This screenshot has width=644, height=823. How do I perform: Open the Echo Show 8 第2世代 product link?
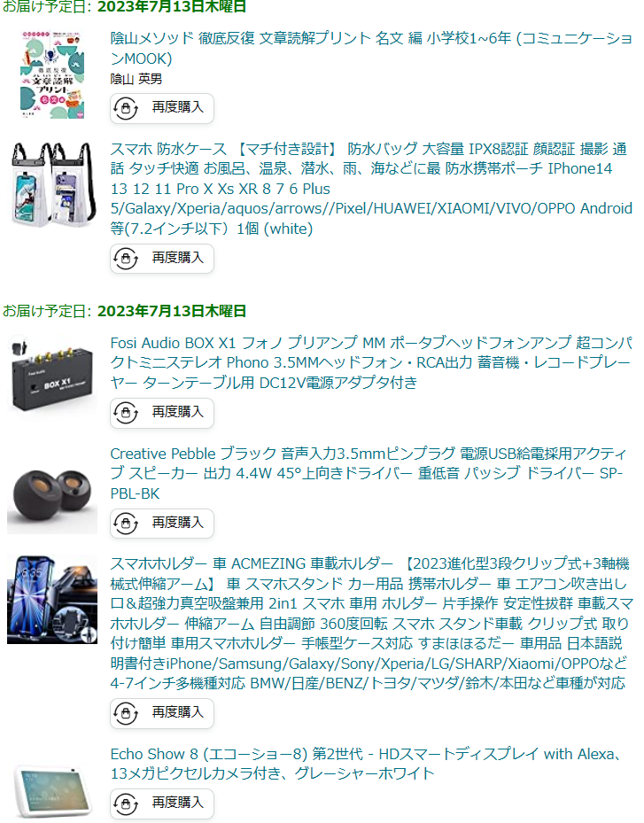point(368,764)
